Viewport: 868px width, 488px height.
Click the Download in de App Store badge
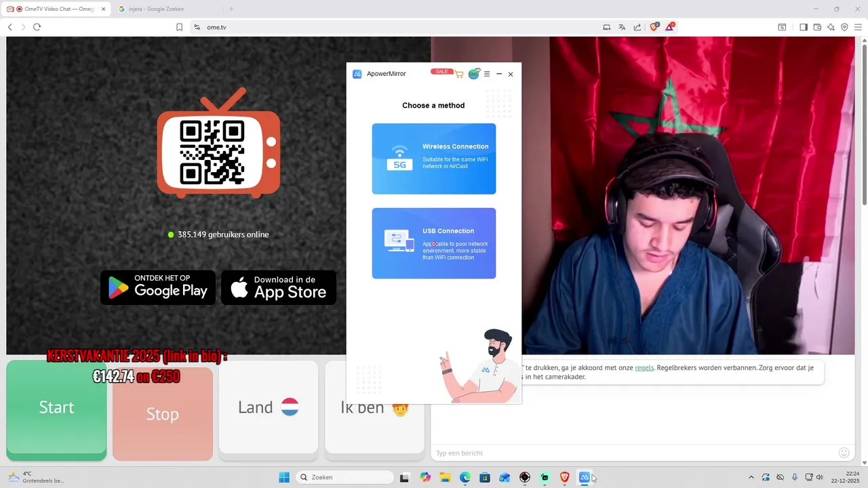(x=279, y=287)
